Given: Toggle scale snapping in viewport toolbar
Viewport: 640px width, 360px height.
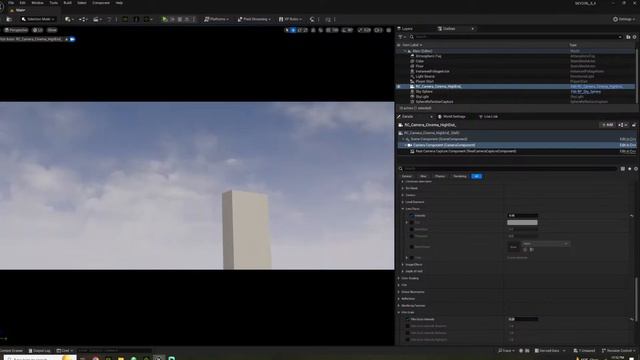Looking at the screenshot, I should tap(360, 30).
